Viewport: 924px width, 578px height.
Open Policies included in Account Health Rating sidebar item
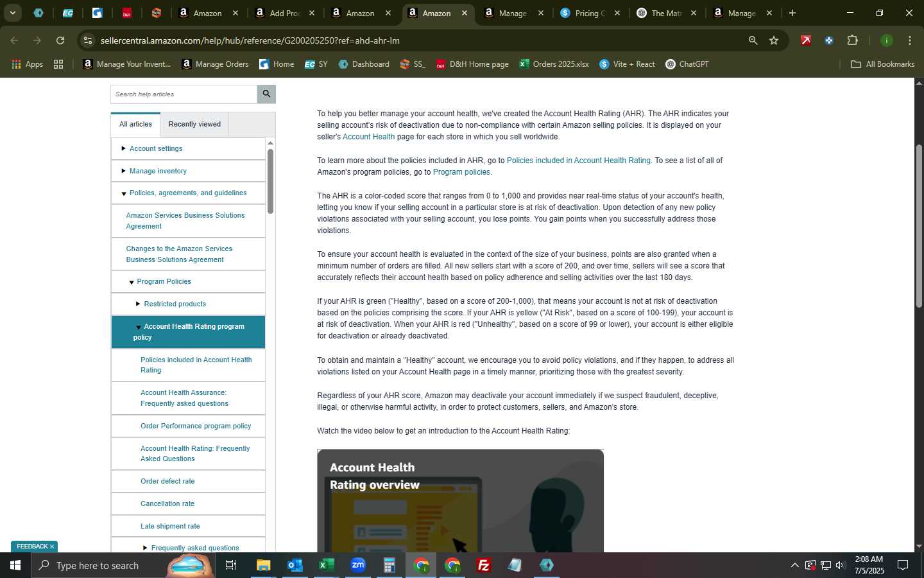pyautogui.click(x=196, y=365)
